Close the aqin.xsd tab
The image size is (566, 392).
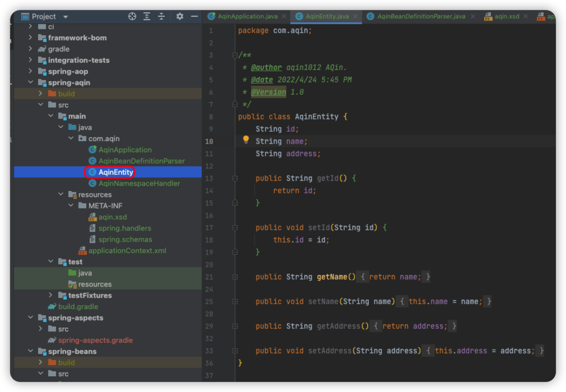[526, 16]
